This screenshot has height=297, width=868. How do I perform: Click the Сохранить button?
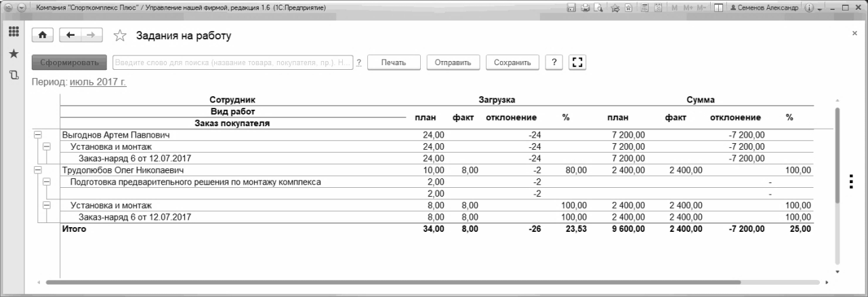512,62
